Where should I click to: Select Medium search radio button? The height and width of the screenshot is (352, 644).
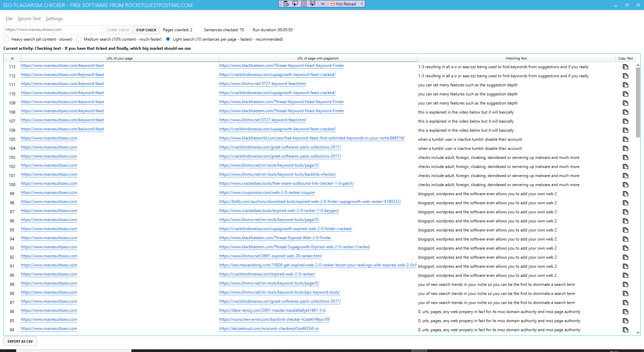click(79, 39)
